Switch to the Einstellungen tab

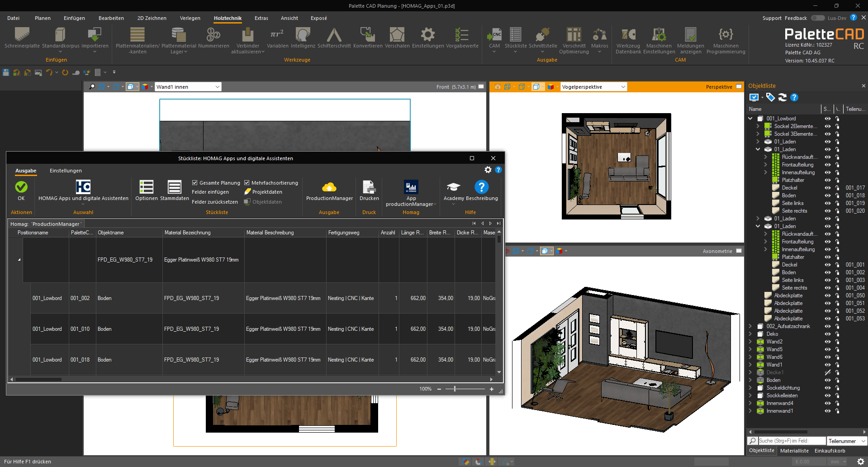66,171
